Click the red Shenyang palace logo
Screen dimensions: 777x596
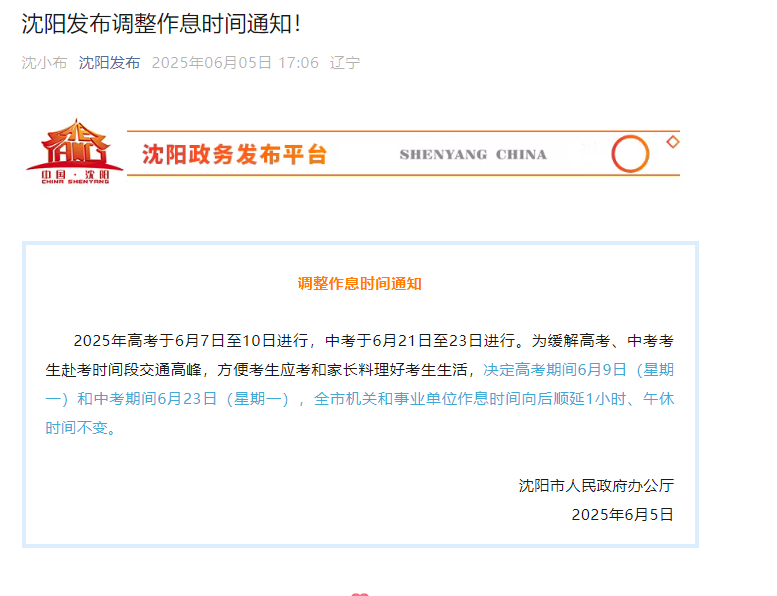click(x=74, y=151)
